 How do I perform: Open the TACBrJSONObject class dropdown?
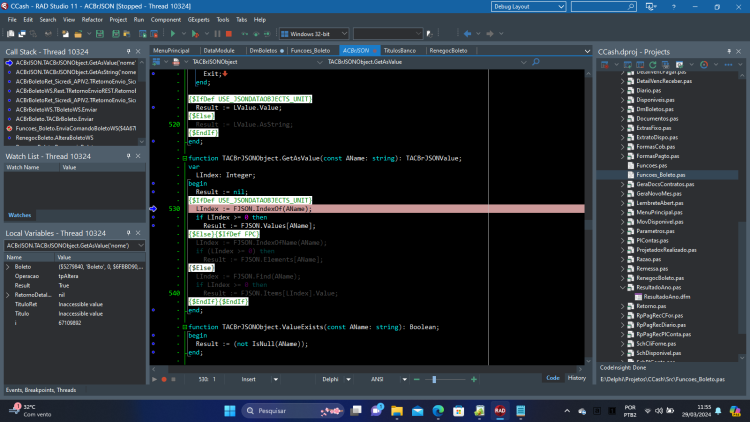[319, 62]
